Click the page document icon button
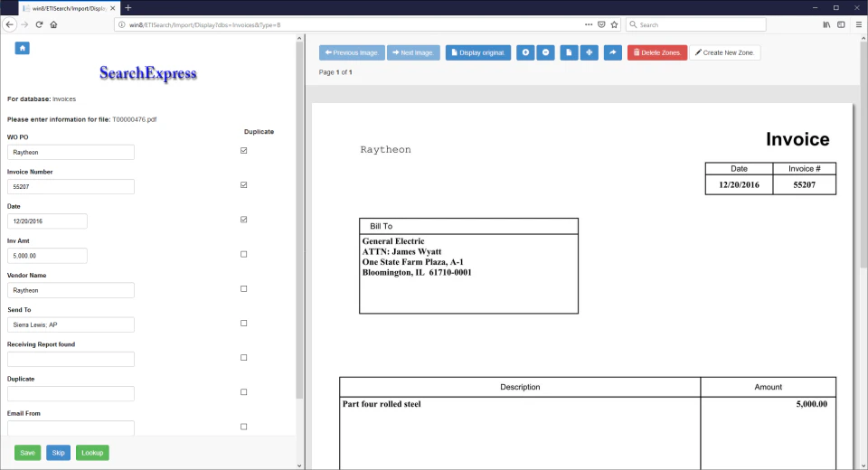 [x=569, y=52]
